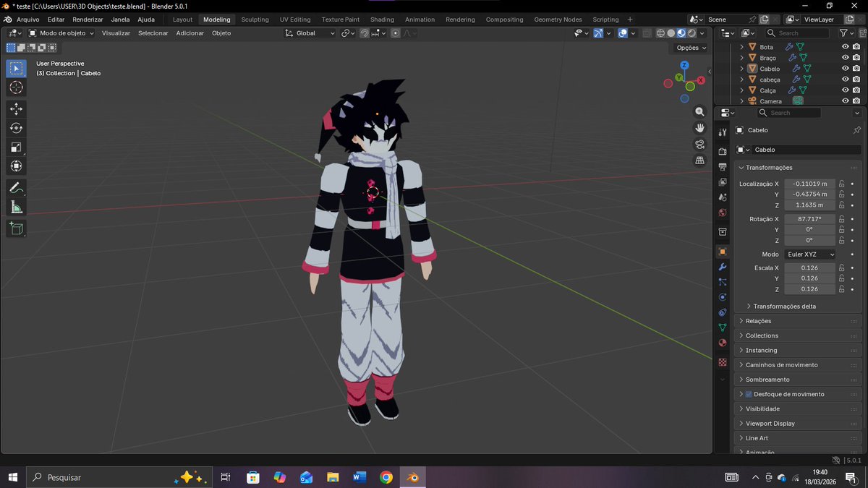Open Euler XYZ rotation mode dropdown
The image size is (868, 488).
click(x=810, y=254)
